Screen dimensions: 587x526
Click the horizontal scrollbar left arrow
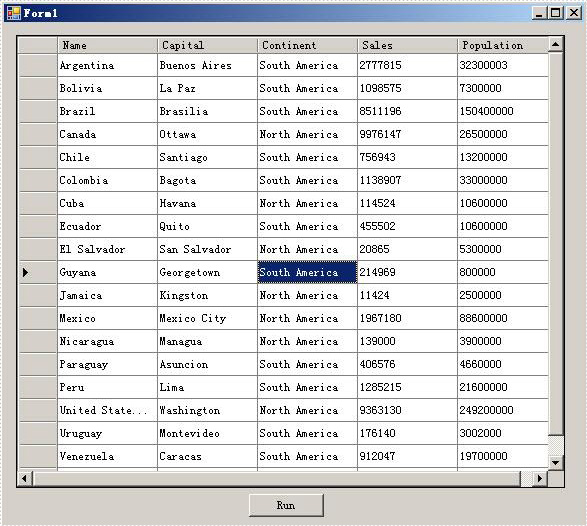tap(25, 478)
